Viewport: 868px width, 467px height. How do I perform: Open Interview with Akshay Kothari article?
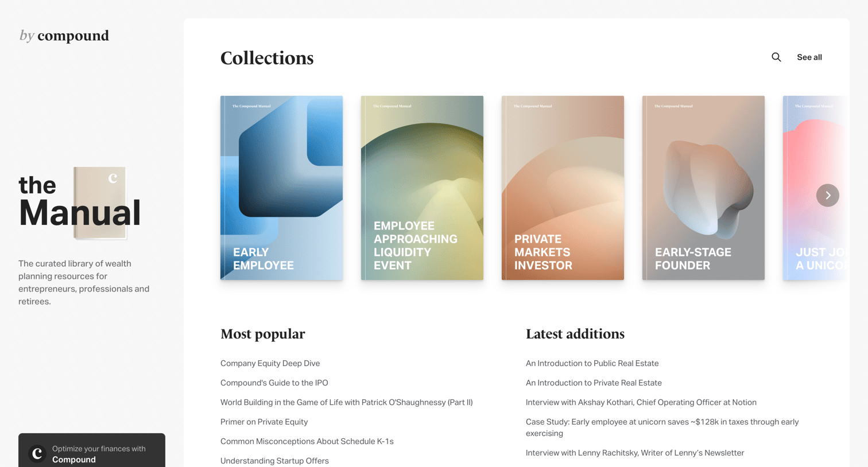pos(641,402)
